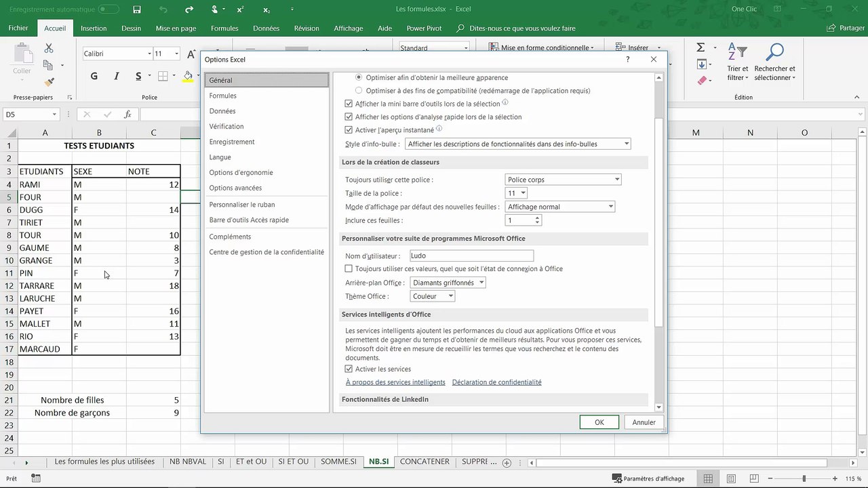
Task: Open the Insertion ribbon tab
Action: click(94, 28)
